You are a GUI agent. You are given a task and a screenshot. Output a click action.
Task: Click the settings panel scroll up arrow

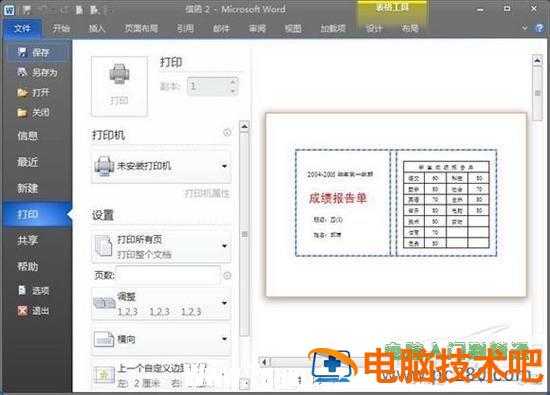coord(244,126)
